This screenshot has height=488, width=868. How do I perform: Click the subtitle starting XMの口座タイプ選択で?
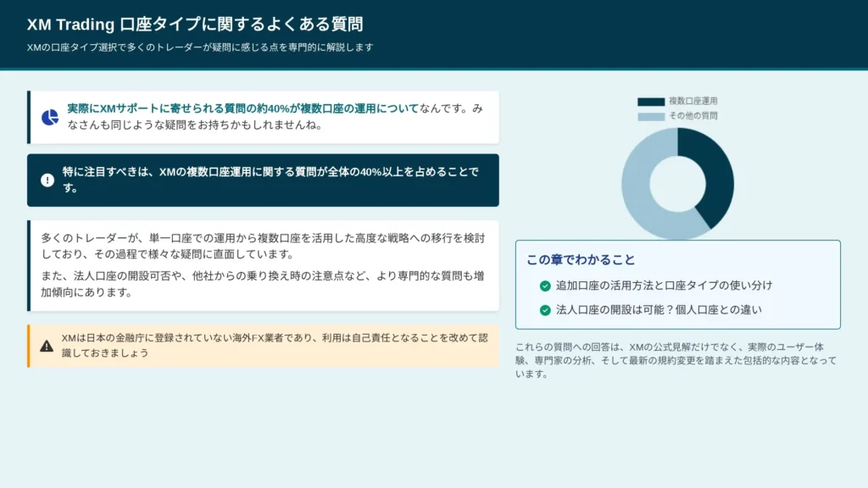[x=200, y=47]
